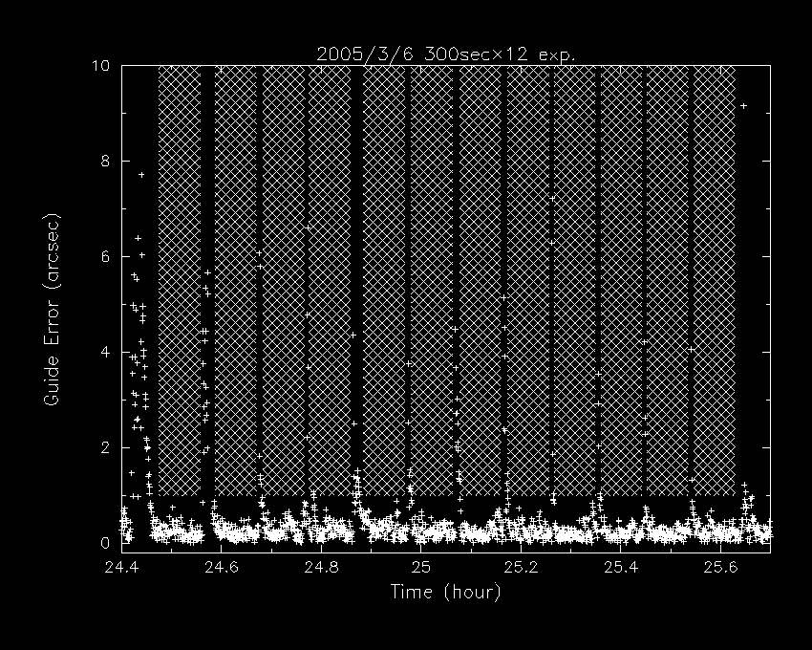The width and height of the screenshot is (812, 650).
Task: Click the x-axis tick label '25'
Action: pyautogui.click(x=421, y=567)
